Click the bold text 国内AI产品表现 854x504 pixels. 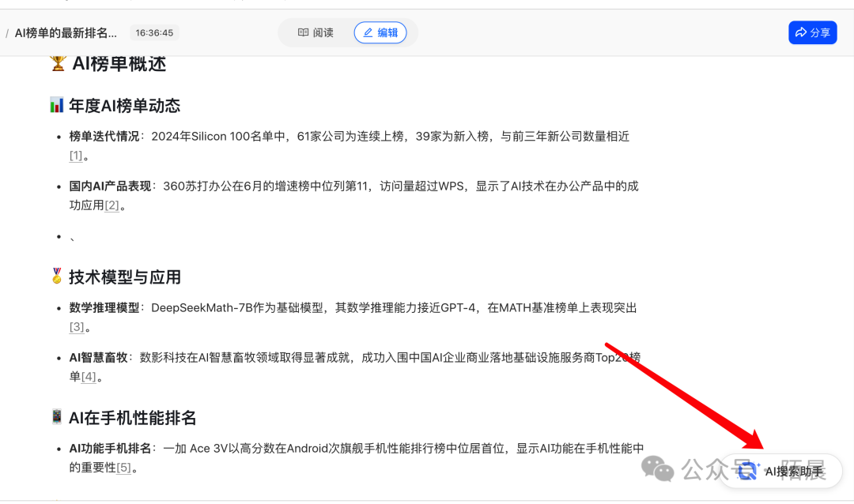click(x=110, y=186)
